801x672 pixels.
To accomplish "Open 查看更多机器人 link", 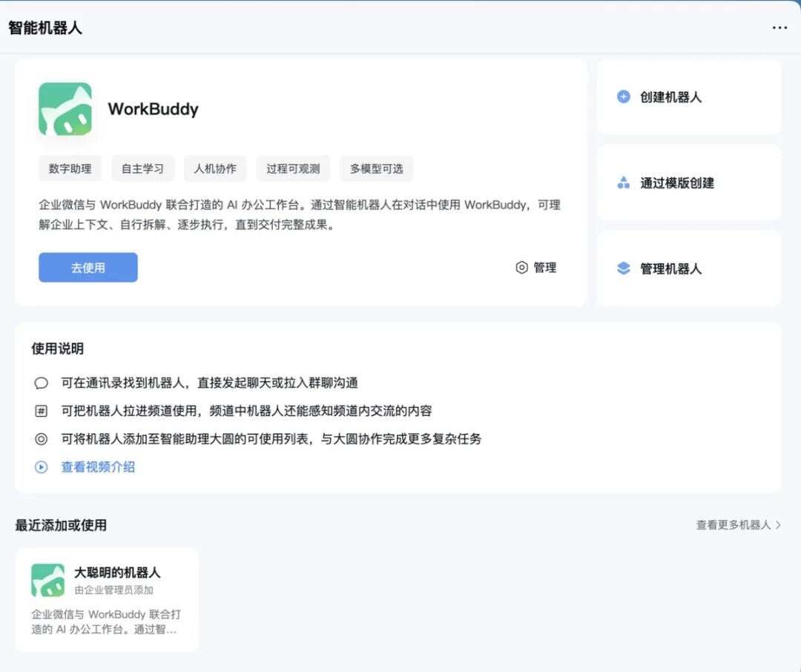I will coord(734,525).
